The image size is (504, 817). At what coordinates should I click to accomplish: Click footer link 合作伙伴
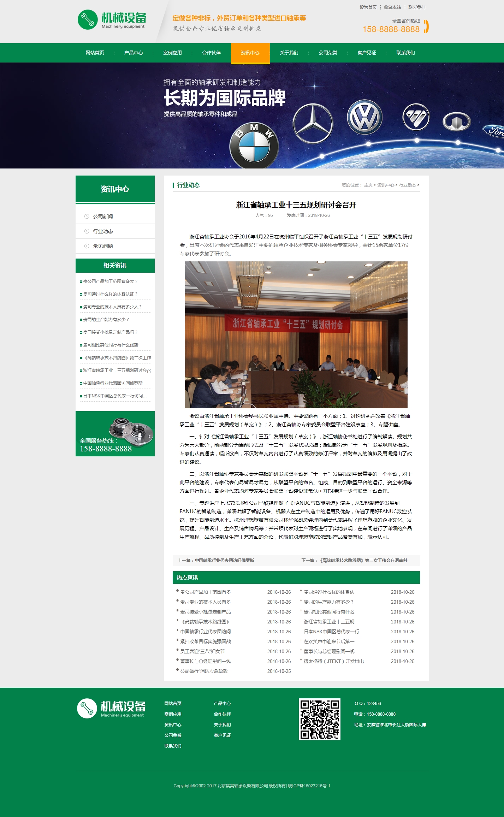pyautogui.click(x=222, y=715)
